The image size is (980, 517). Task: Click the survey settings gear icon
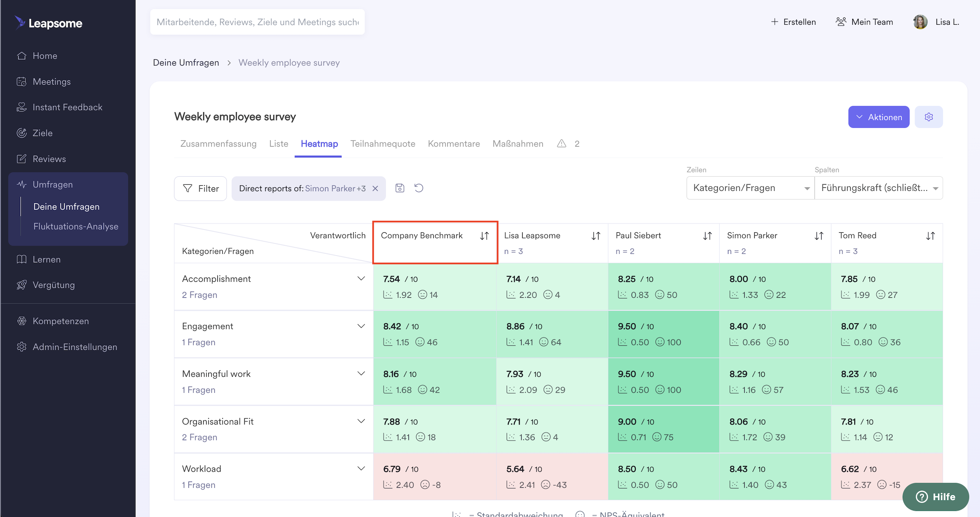pos(929,117)
